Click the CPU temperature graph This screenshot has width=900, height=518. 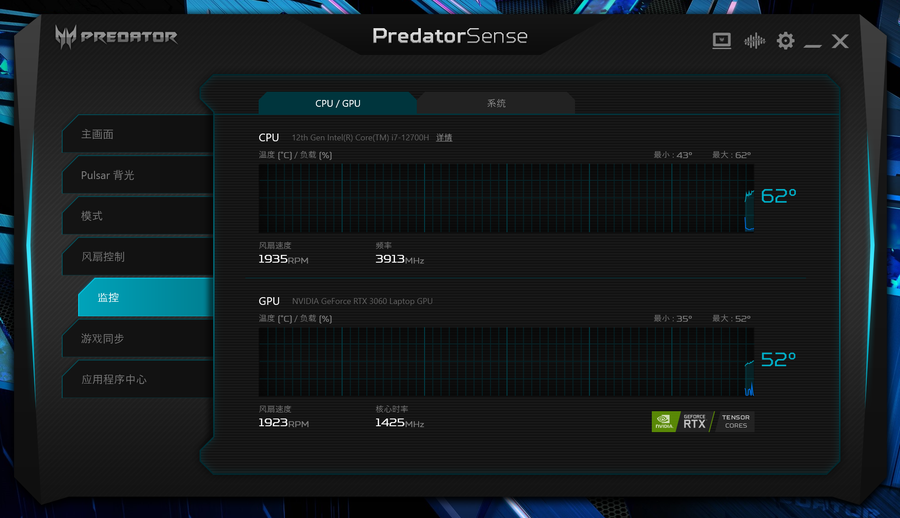click(x=505, y=198)
